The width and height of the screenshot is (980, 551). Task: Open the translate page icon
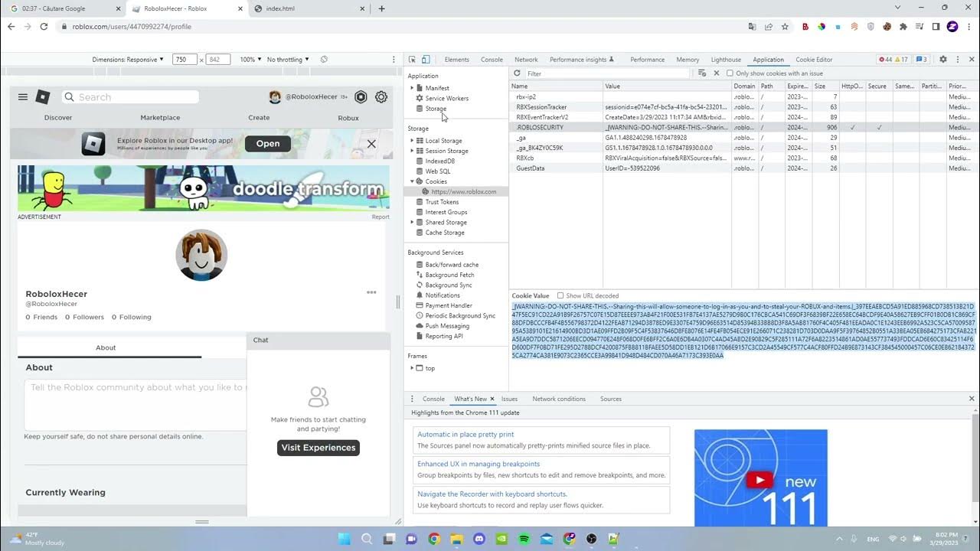[753, 27]
